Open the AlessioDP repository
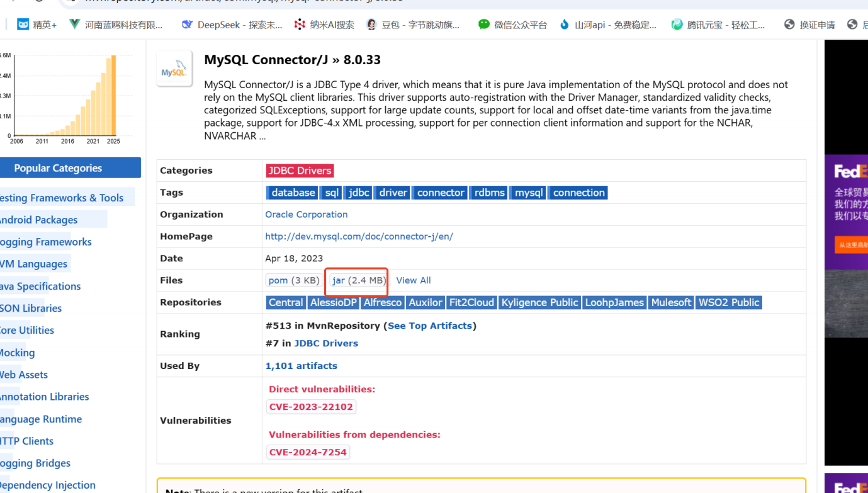Viewport: 868px width, 493px height. point(334,303)
